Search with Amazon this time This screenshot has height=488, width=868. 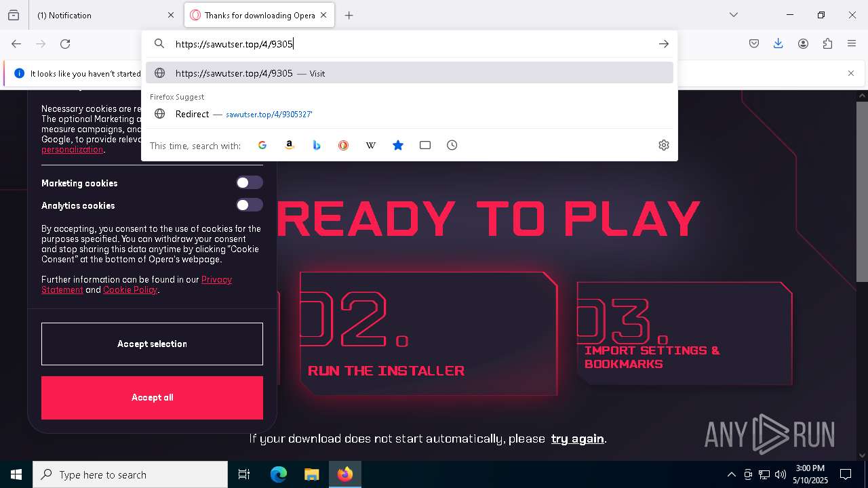[290, 145]
